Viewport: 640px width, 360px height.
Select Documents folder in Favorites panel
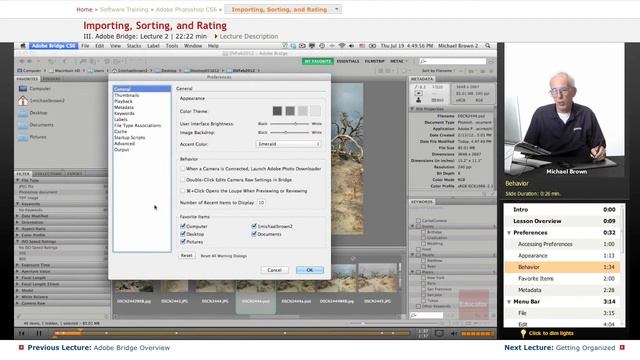(23, 125)
